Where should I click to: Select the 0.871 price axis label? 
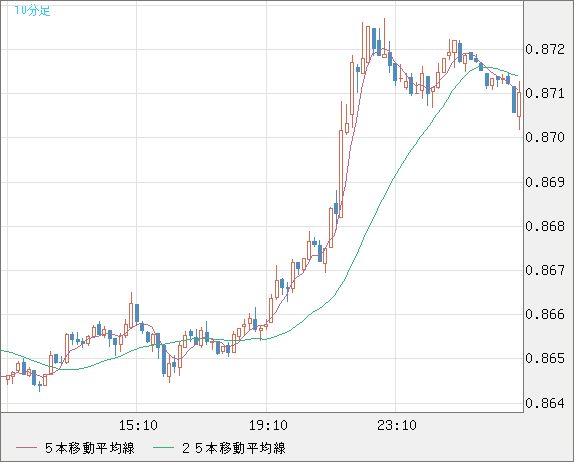pyautogui.click(x=545, y=93)
